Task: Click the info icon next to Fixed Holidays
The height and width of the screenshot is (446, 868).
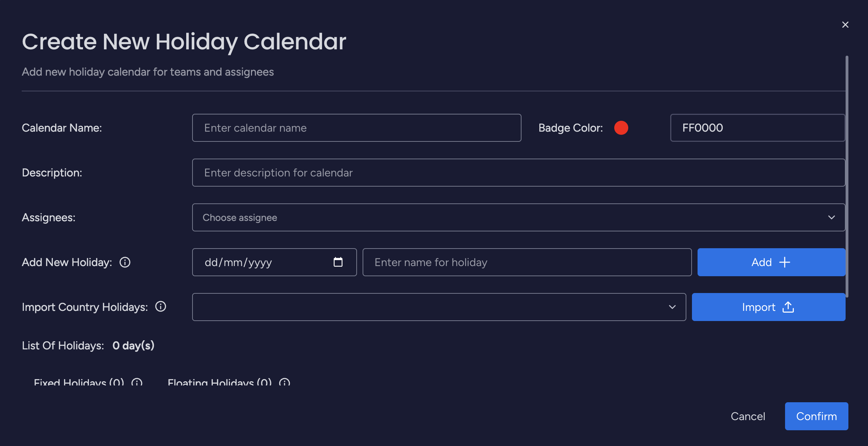Action: pyautogui.click(x=137, y=382)
